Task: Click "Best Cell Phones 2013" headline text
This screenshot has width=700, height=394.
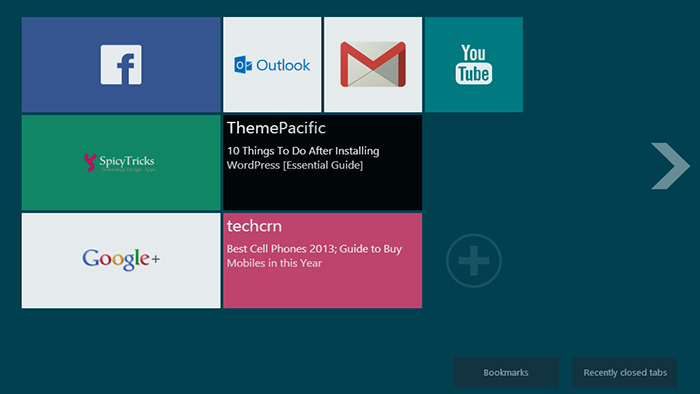Action: point(314,256)
